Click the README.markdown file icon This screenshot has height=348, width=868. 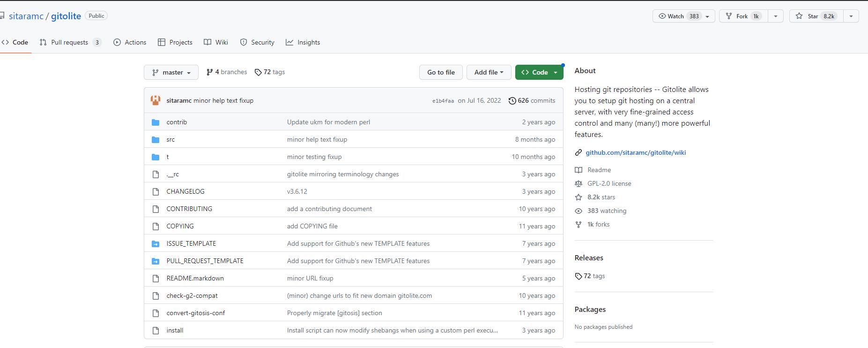coord(156,279)
